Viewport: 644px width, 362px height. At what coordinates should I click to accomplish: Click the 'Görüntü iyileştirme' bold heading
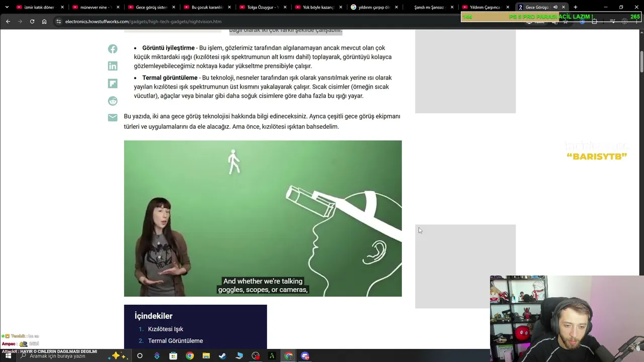pyautogui.click(x=168, y=48)
